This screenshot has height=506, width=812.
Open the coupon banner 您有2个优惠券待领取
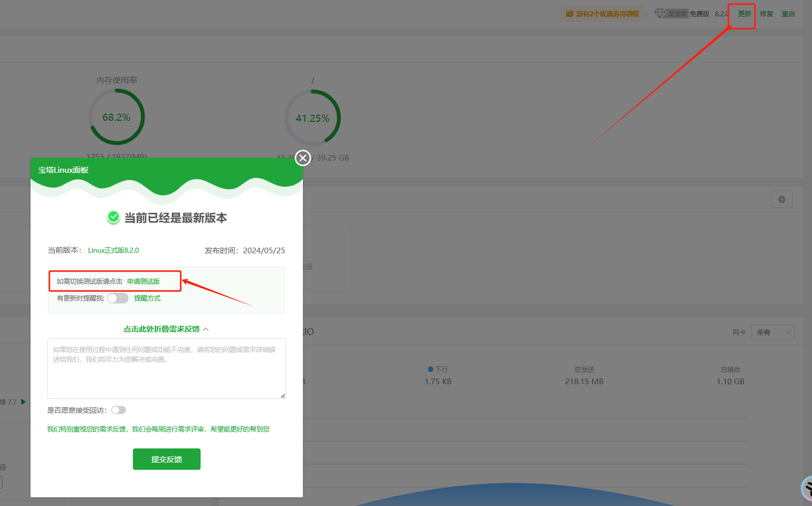click(x=603, y=14)
